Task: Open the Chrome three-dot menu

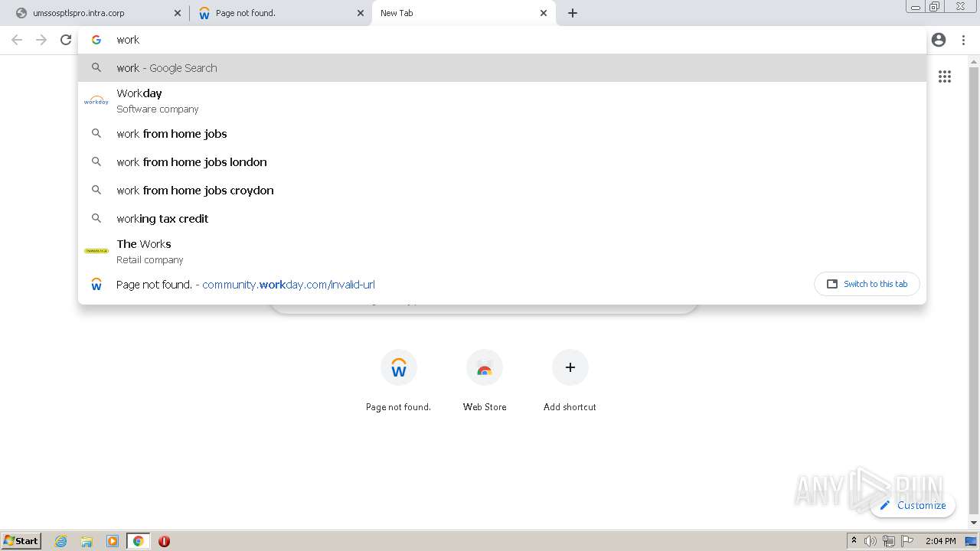Action: [963, 40]
